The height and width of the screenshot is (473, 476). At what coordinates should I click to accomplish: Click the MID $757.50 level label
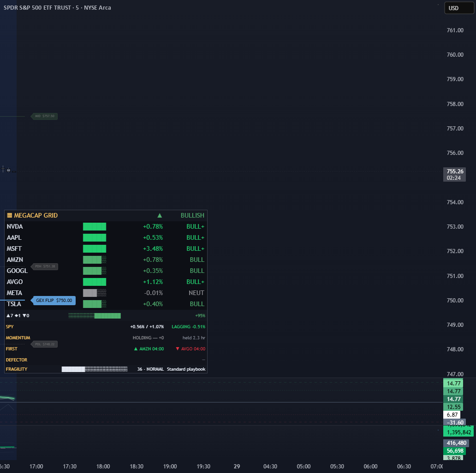(x=44, y=116)
